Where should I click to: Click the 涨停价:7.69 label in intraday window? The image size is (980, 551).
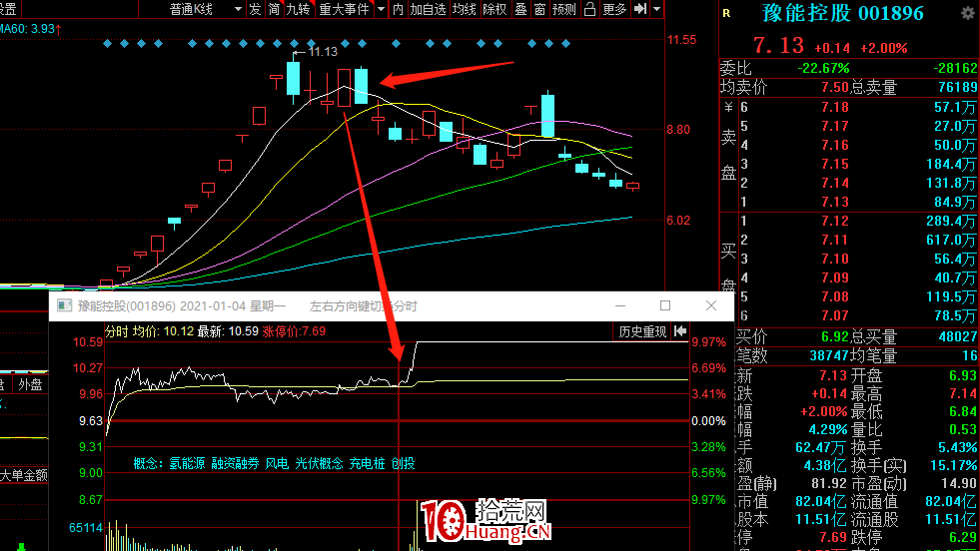pos(294,331)
